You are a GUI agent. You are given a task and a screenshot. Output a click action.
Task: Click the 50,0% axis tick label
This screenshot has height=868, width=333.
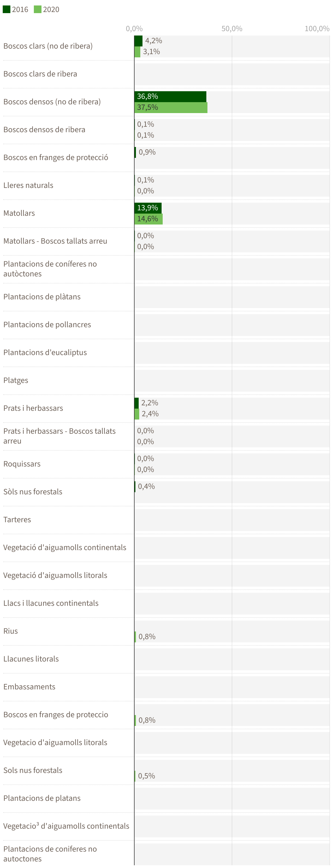[232, 29]
